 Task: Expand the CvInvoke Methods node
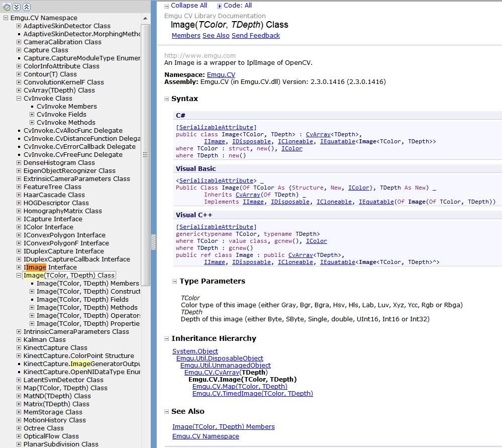click(x=32, y=122)
